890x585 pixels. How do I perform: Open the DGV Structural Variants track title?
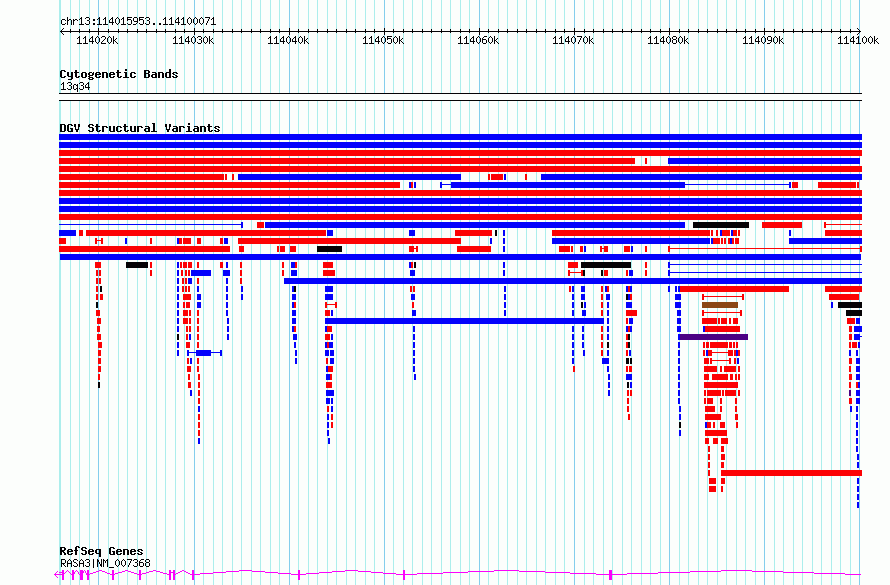140,128
